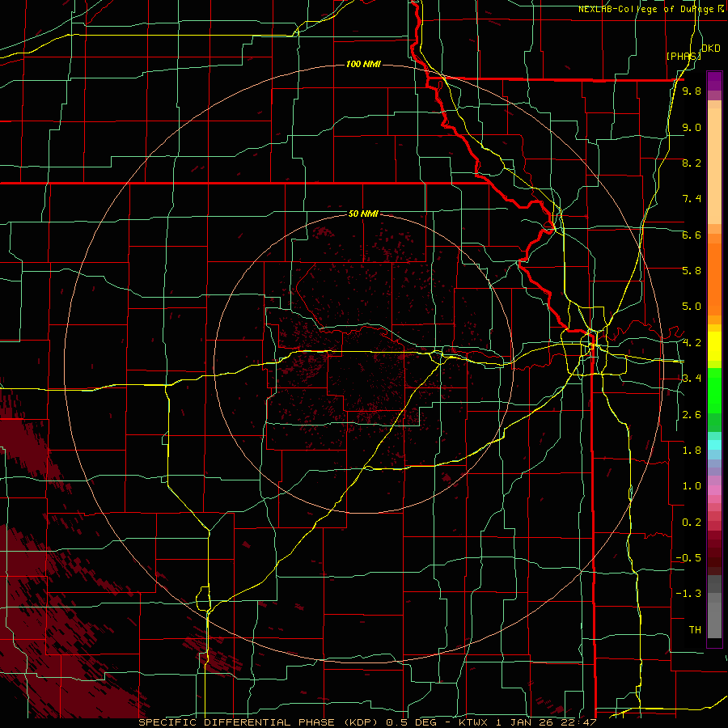Pick the yellow segment of the color bar
Screen dimensions: 728x728
click(x=714, y=346)
